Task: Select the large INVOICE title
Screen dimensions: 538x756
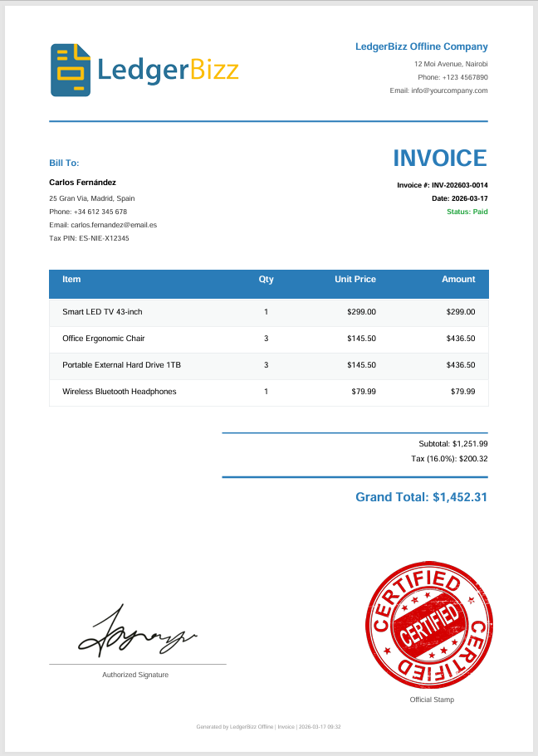Action: [x=439, y=159]
